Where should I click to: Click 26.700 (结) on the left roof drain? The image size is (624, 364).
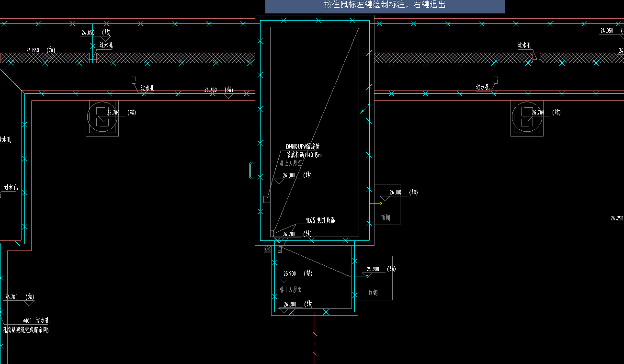(122, 113)
